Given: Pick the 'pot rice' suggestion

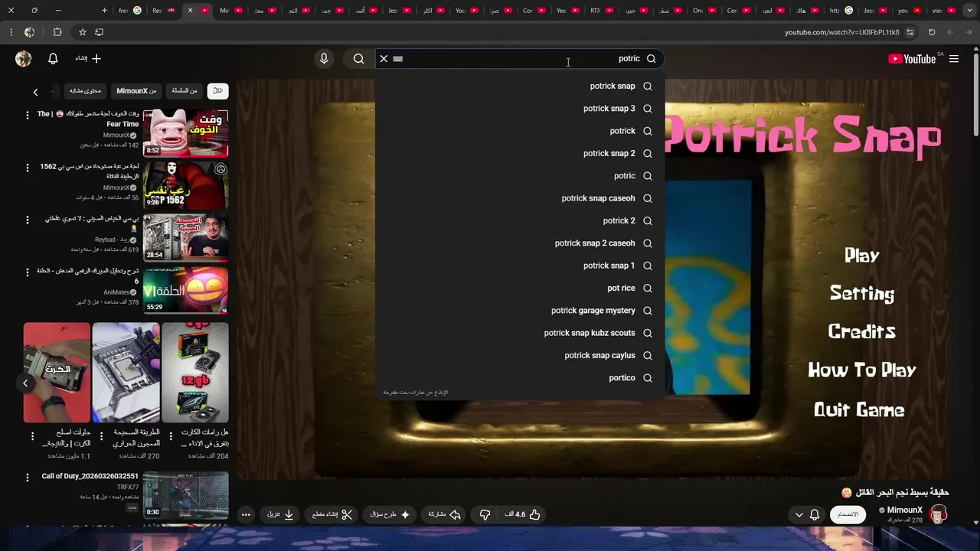Looking at the screenshot, I should [519, 289].
